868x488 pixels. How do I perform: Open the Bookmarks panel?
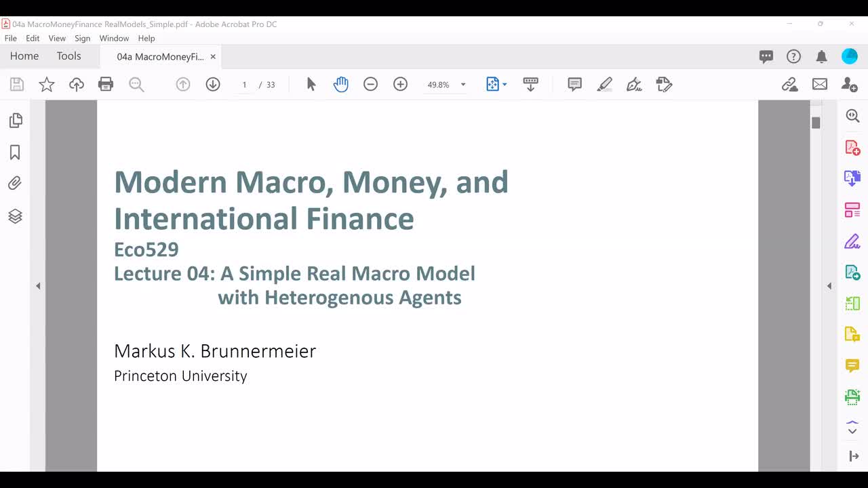click(x=15, y=152)
